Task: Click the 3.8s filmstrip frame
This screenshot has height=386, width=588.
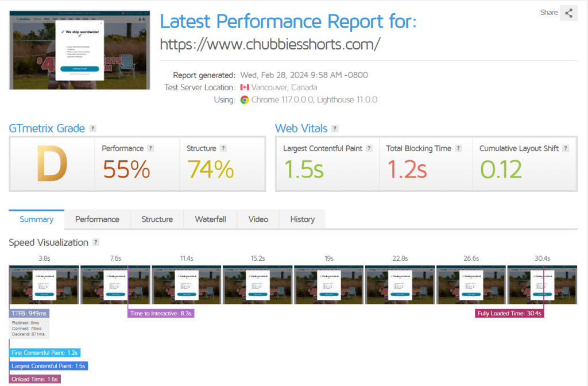Action: 44,284
